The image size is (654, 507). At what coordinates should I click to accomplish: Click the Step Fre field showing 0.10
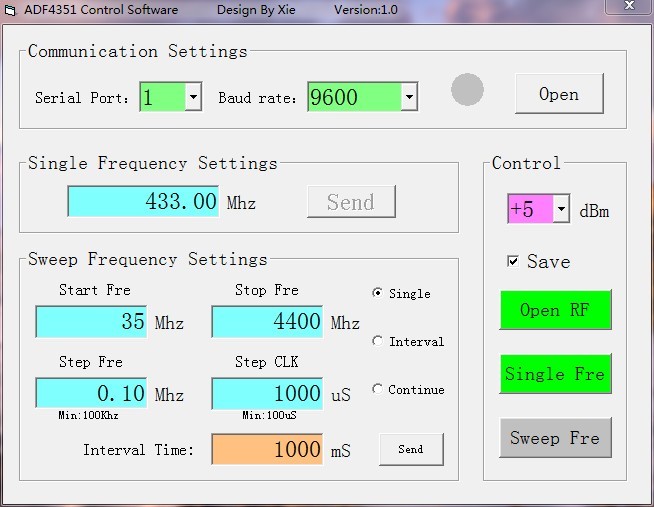[x=92, y=394]
